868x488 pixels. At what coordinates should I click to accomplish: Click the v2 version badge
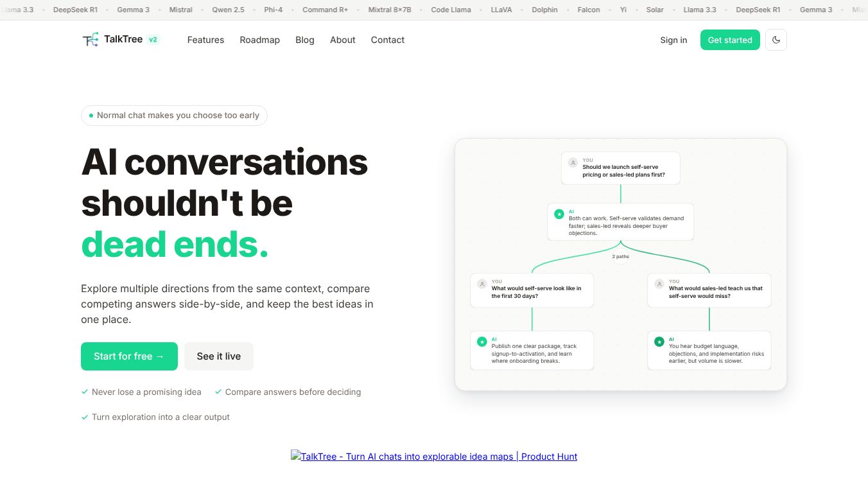point(153,40)
